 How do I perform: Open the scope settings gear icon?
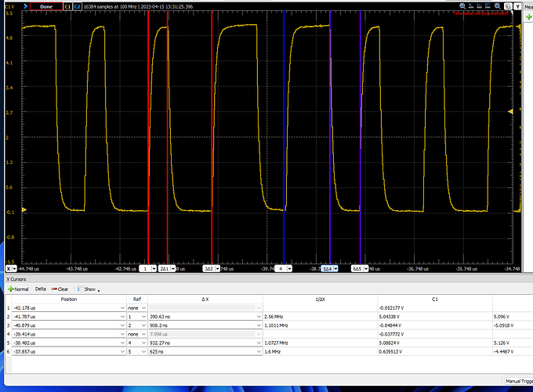(x=508, y=6)
